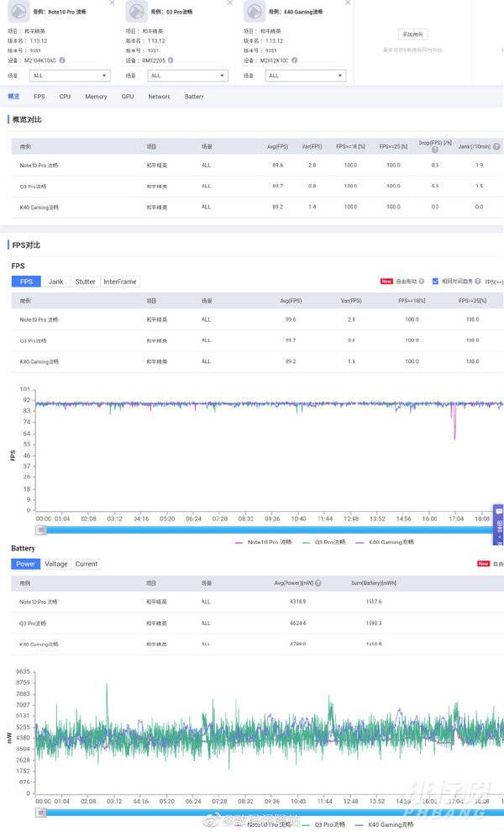Click help icon beside Avg(Power)[mW] header
This screenshot has height=832, width=504.
318,582
